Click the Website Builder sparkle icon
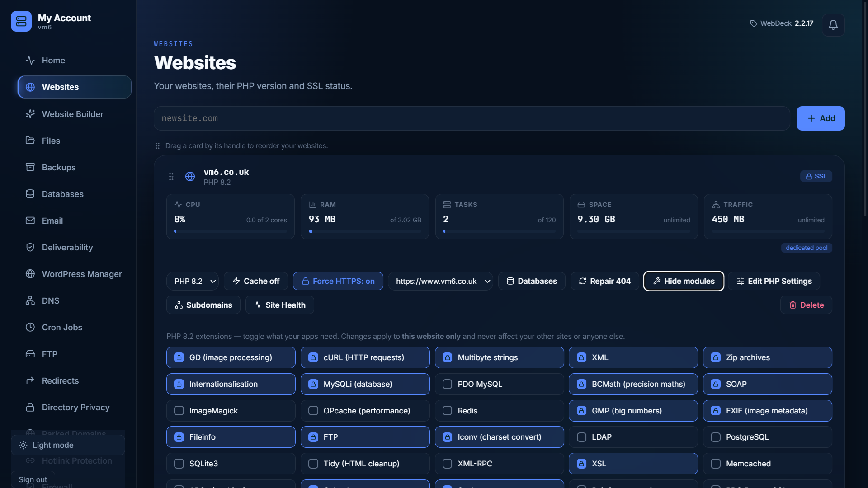 click(30, 114)
